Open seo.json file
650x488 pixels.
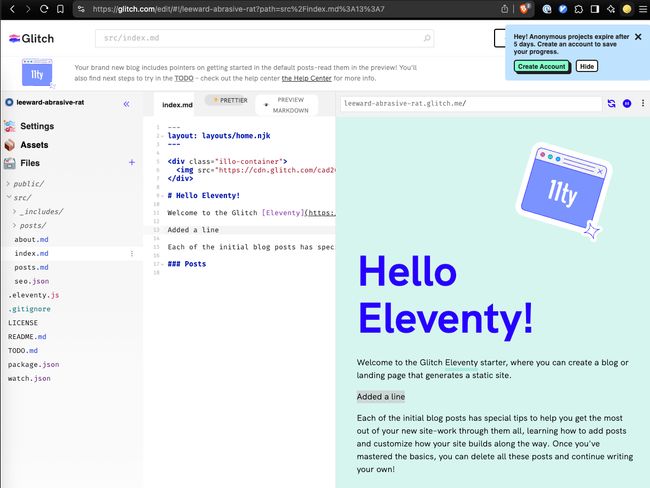(32, 281)
